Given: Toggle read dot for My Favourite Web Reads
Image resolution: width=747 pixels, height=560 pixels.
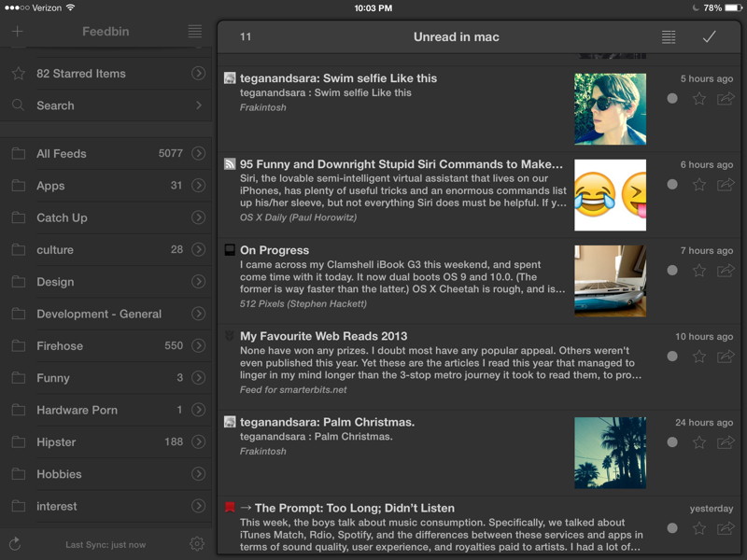Looking at the screenshot, I should 672,357.
